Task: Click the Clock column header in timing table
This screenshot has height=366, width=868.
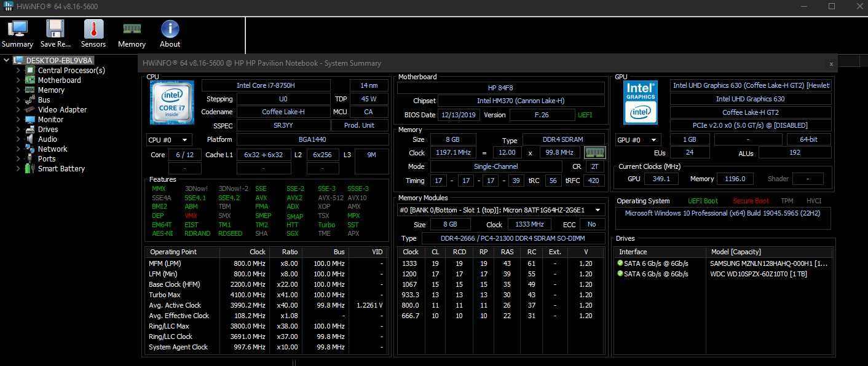Action: point(411,252)
